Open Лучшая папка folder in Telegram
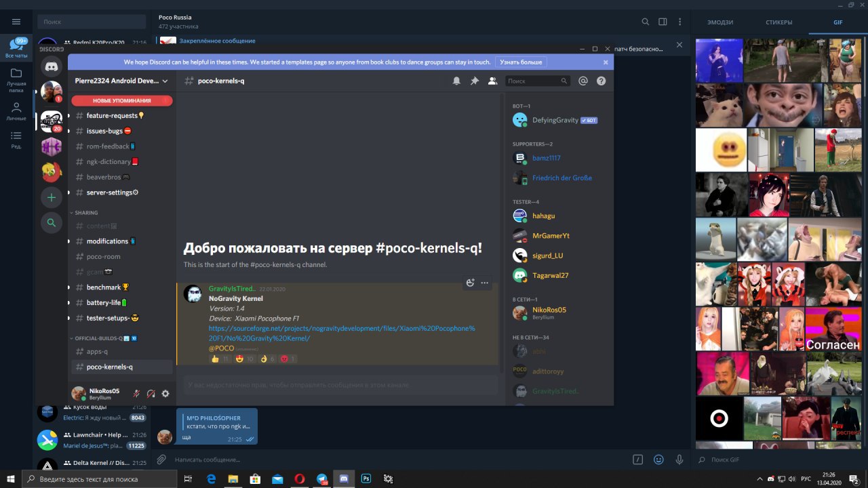The image size is (868, 488). tap(16, 80)
